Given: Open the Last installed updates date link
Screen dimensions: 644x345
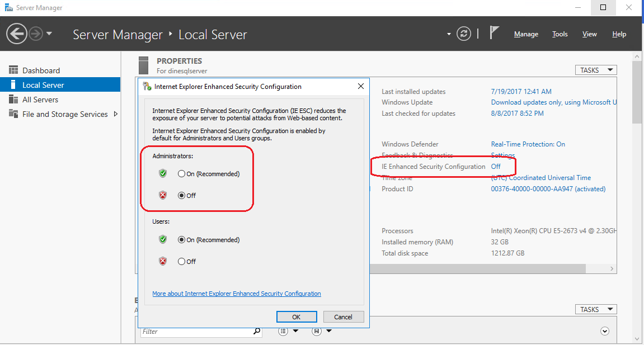Looking at the screenshot, I should [x=521, y=92].
